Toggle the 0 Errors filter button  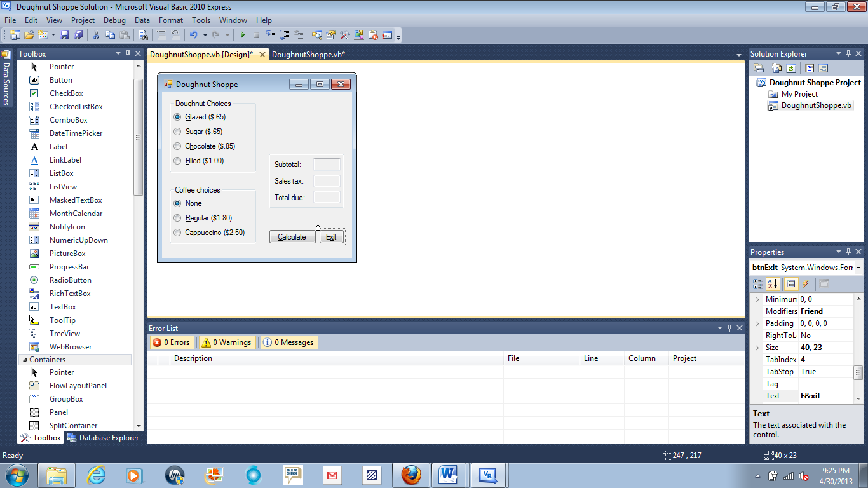(x=172, y=342)
